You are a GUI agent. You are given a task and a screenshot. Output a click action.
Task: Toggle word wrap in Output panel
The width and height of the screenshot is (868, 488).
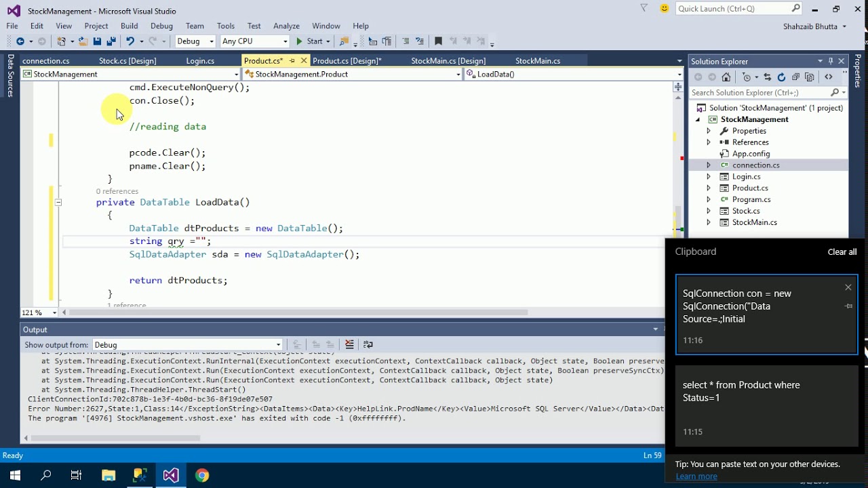coord(368,345)
